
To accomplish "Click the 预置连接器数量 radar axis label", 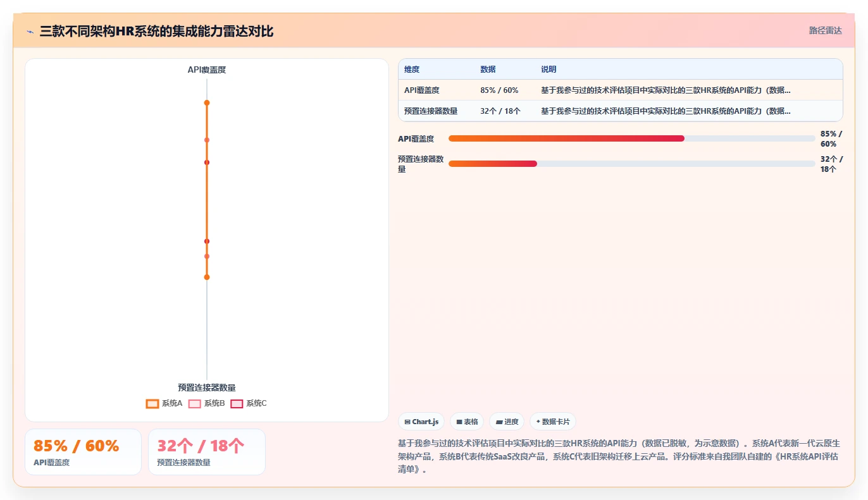I will click(x=207, y=387).
